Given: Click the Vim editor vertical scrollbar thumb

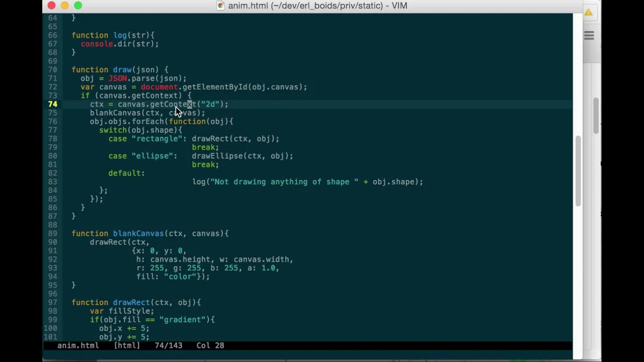Looking at the screenshot, I should [x=579, y=171].
